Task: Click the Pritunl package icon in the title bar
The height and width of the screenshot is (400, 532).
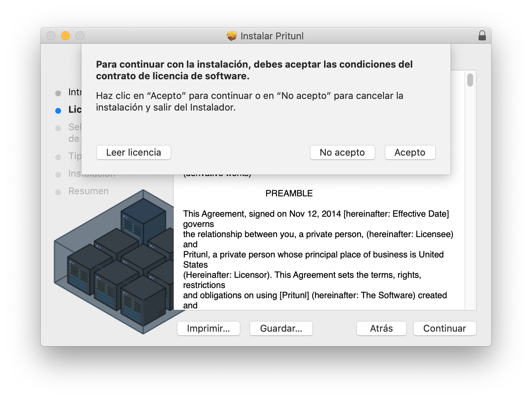Action: [x=231, y=36]
